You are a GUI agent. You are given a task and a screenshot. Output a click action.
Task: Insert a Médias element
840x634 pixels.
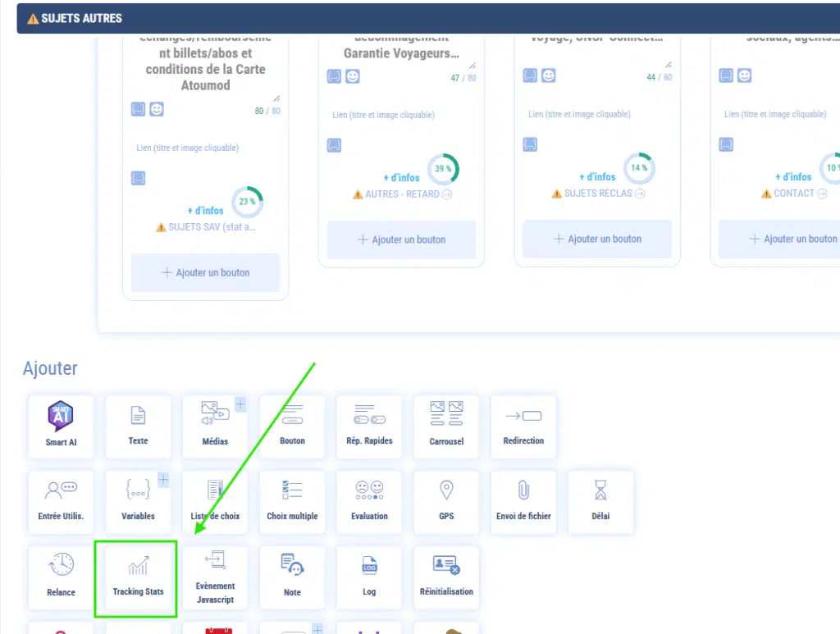(214, 426)
